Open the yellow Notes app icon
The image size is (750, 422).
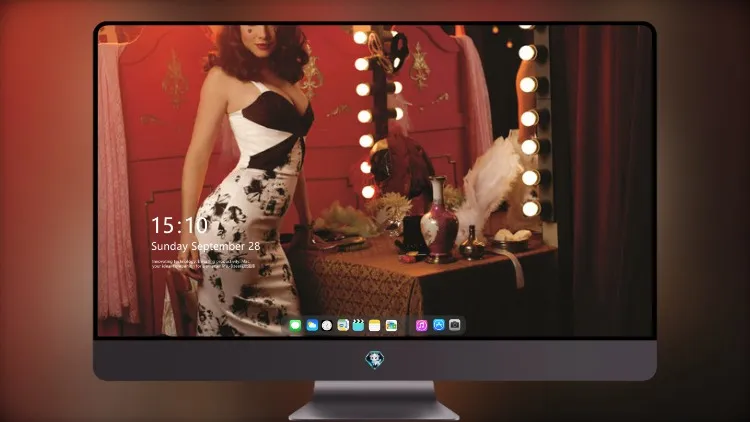(x=375, y=325)
